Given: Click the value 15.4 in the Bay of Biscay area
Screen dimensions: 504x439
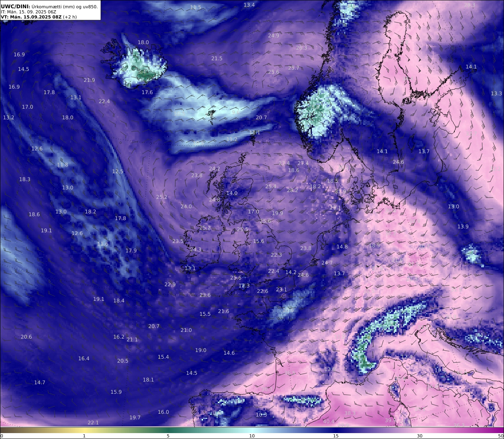Looking at the screenshot, I should point(163,357).
